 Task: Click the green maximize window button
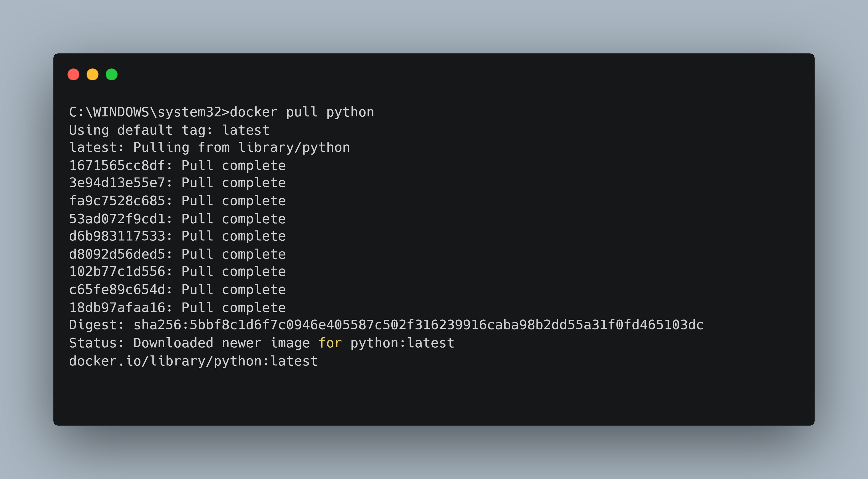(x=112, y=74)
